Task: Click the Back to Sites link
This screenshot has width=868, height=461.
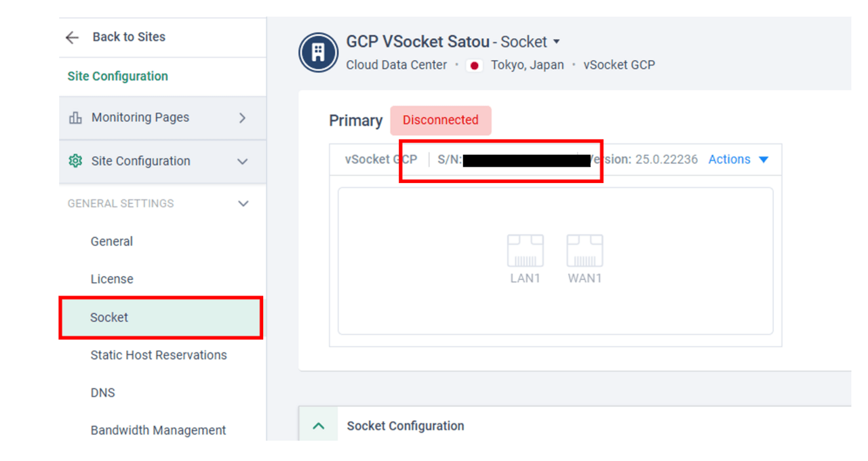Action: point(129,37)
